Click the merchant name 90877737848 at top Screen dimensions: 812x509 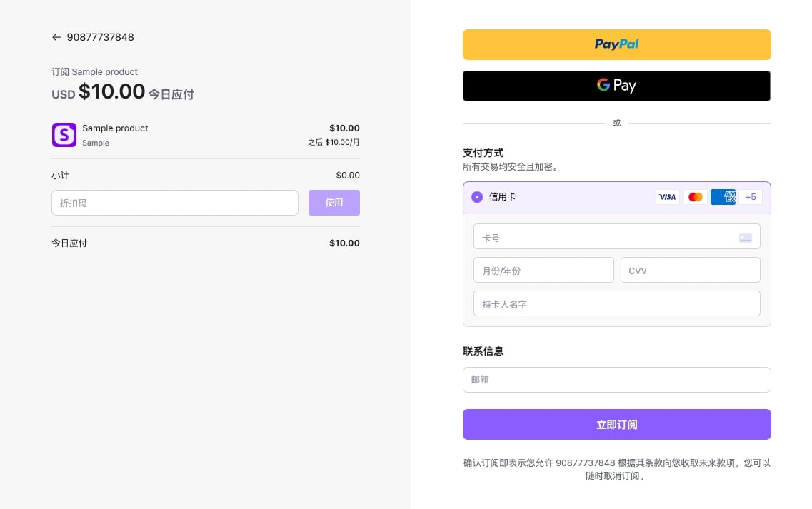[101, 37]
